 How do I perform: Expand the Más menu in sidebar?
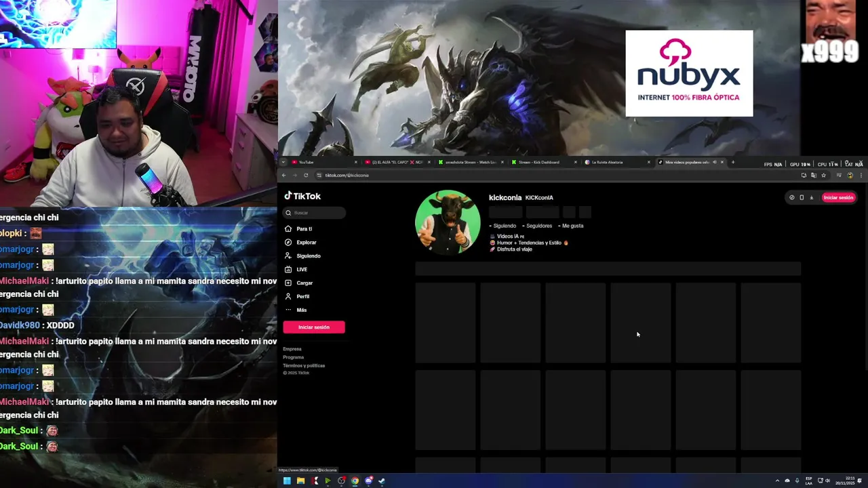point(296,310)
